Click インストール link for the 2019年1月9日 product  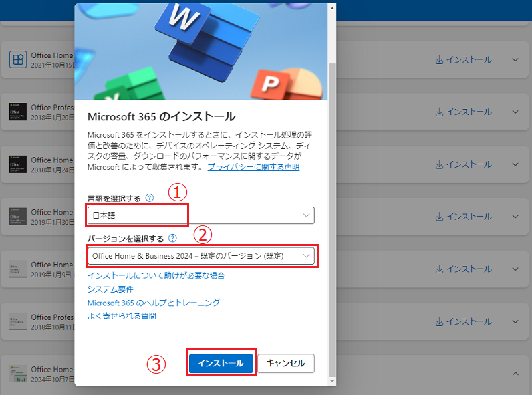[x=464, y=269]
